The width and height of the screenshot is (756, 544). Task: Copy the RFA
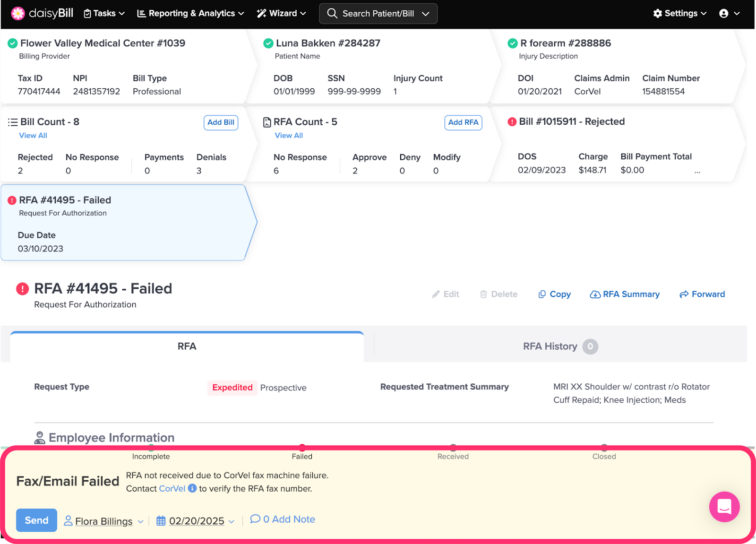(555, 294)
